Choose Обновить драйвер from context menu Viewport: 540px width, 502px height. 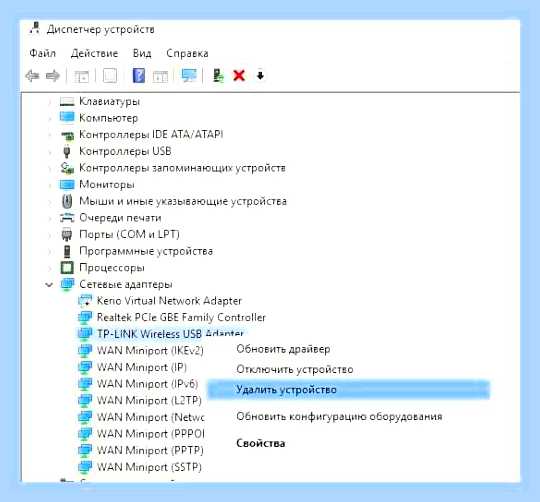tap(283, 349)
